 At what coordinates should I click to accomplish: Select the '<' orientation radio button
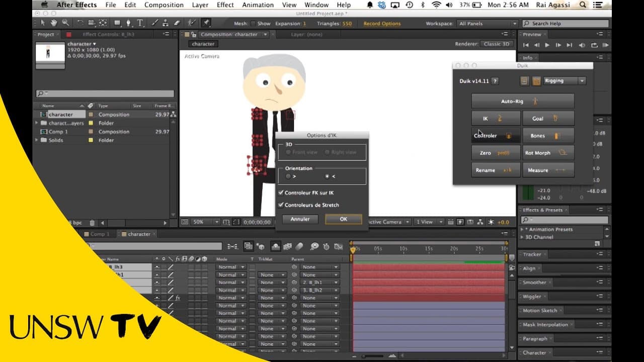327,176
